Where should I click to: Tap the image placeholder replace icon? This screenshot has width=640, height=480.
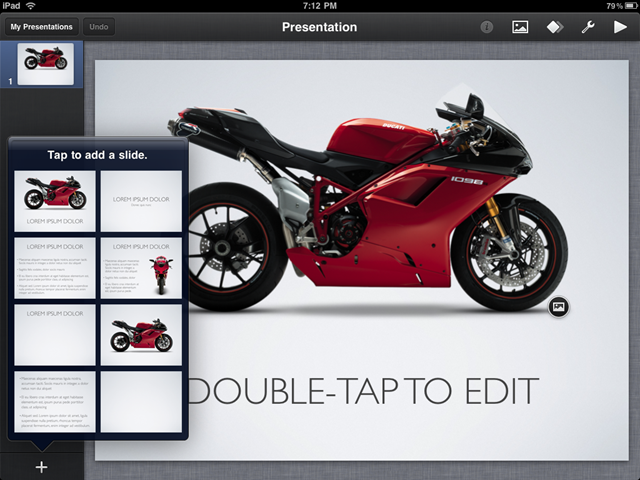click(558, 307)
